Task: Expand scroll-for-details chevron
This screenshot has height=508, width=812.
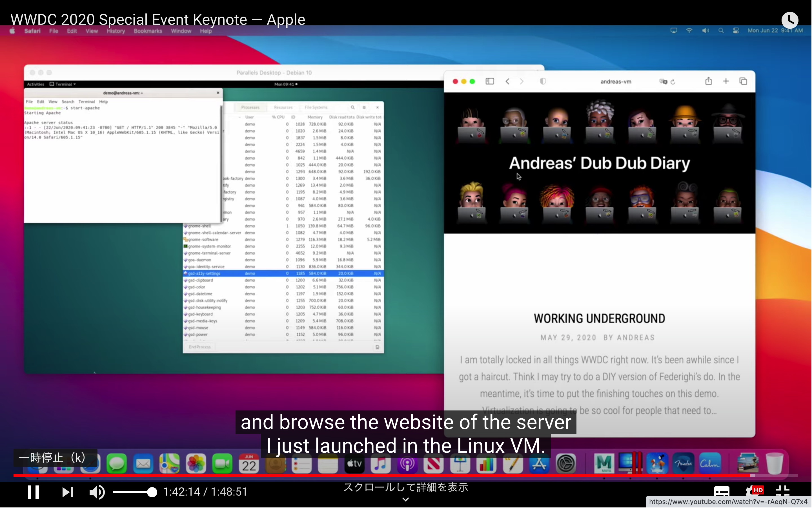Action: [x=406, y=499]
